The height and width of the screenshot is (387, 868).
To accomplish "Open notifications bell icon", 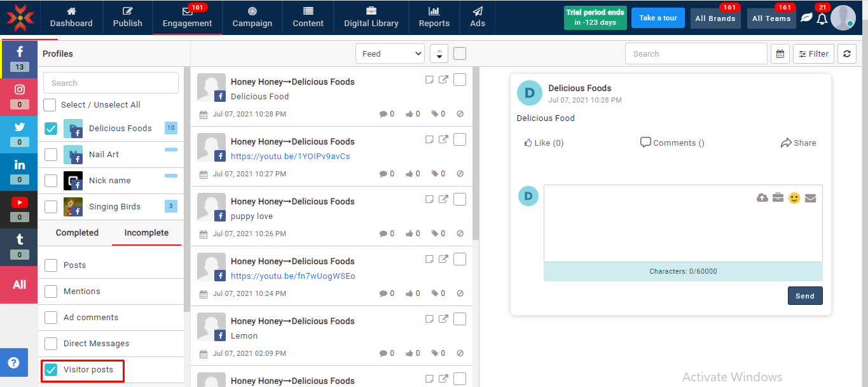I will click(x=822, y=18).
